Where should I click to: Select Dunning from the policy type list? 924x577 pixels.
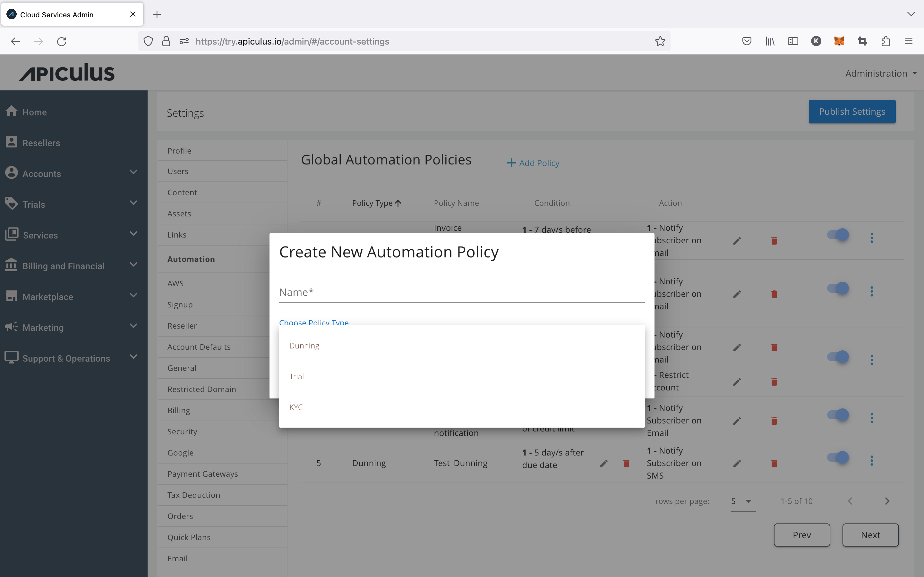[304, 346]
